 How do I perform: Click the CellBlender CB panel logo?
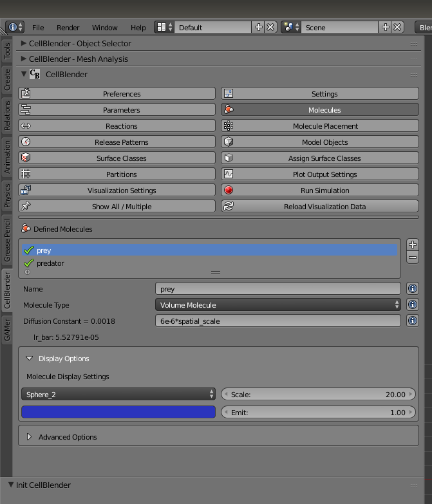click(35, 74)
